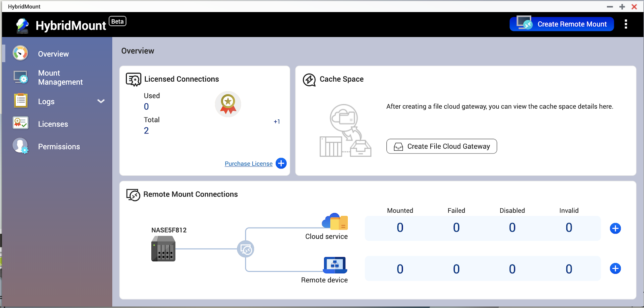This screenshot has width=644, height=308.
Task: Open the Licenses page
Action: click(53, 124)
